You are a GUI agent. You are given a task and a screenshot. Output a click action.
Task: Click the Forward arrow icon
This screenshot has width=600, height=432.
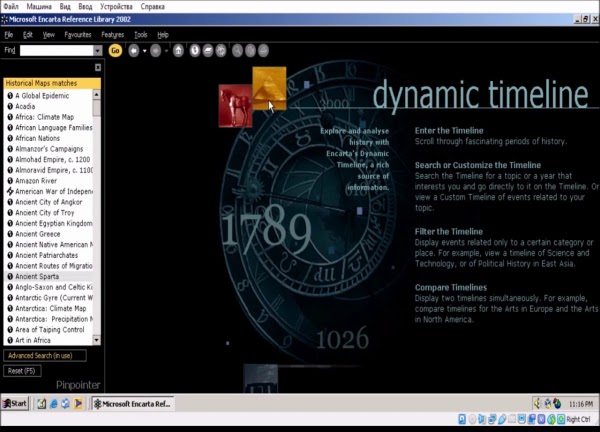155,51
